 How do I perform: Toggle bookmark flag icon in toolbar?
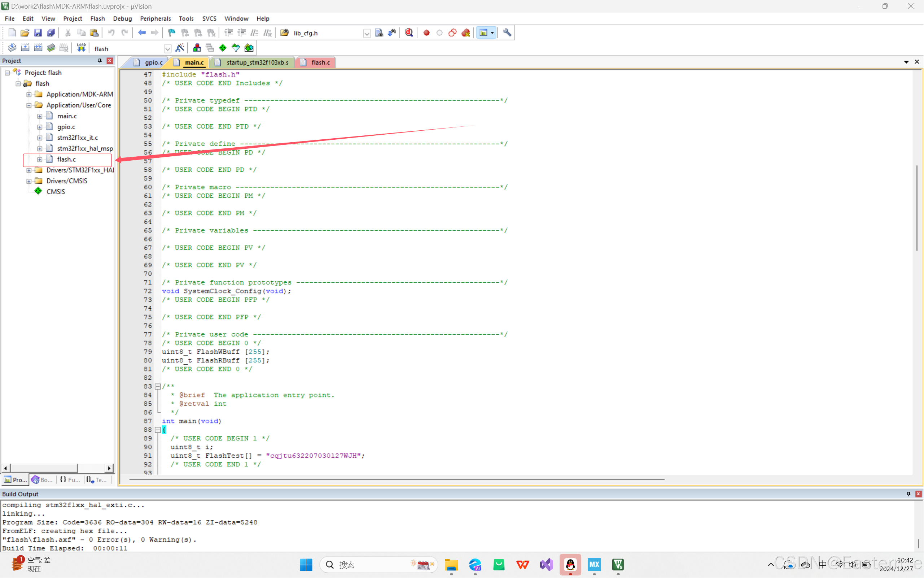click(171, 33)
